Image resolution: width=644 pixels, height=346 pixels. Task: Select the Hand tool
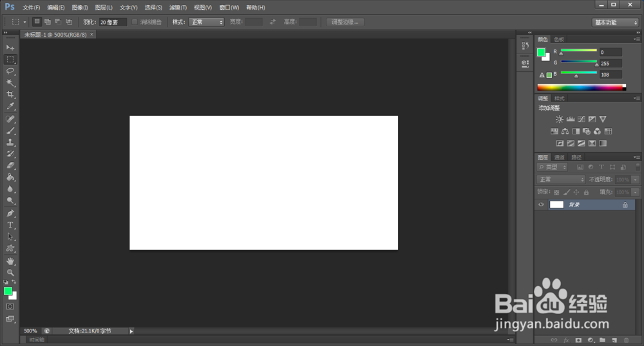(x=10, y=260)
